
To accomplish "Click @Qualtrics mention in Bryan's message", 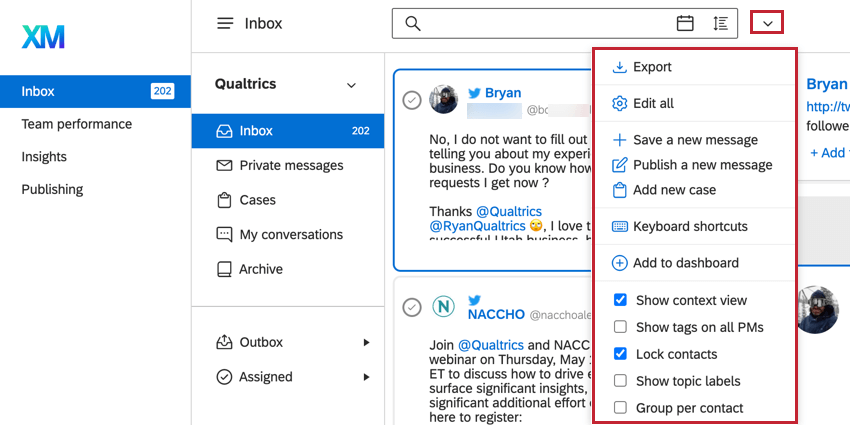I will click(x=509, y=211).
